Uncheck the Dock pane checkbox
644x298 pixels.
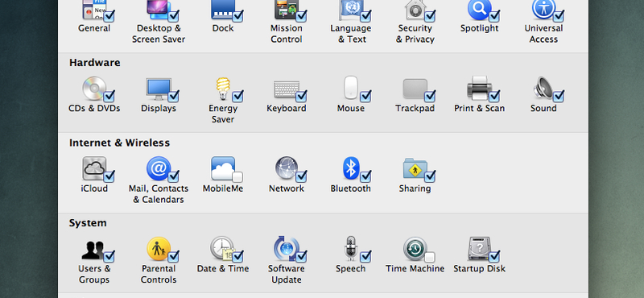(237, 17)
